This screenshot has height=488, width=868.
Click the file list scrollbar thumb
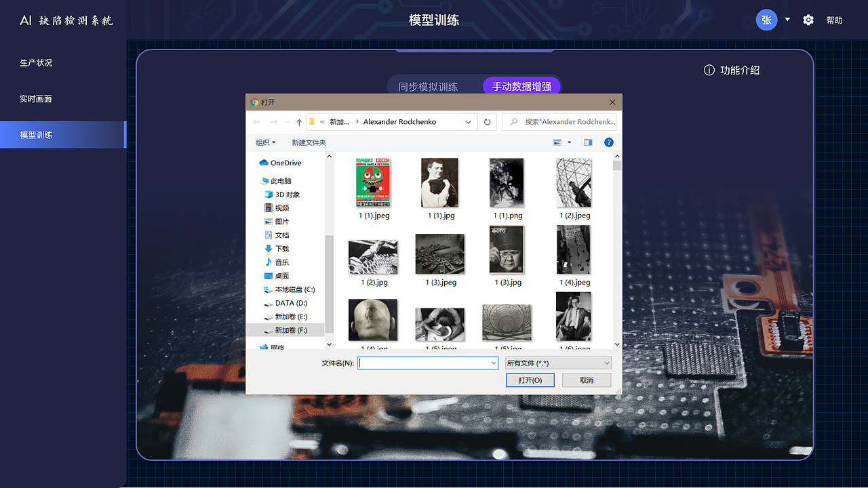(617, 165)
